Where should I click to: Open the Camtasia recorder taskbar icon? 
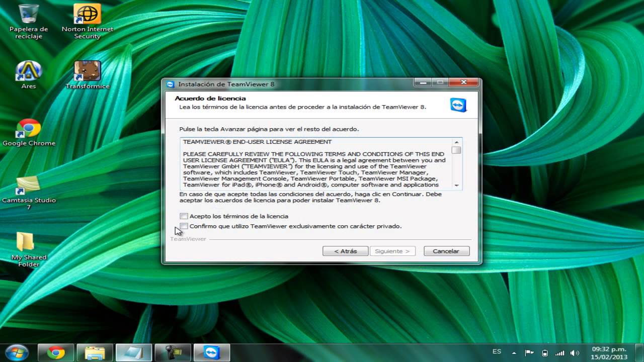173,352
